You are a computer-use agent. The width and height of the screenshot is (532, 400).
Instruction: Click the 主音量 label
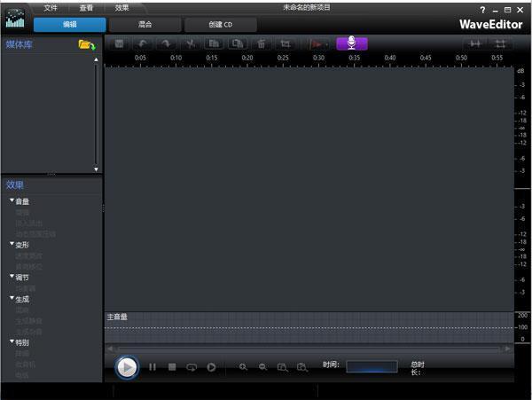117,317
